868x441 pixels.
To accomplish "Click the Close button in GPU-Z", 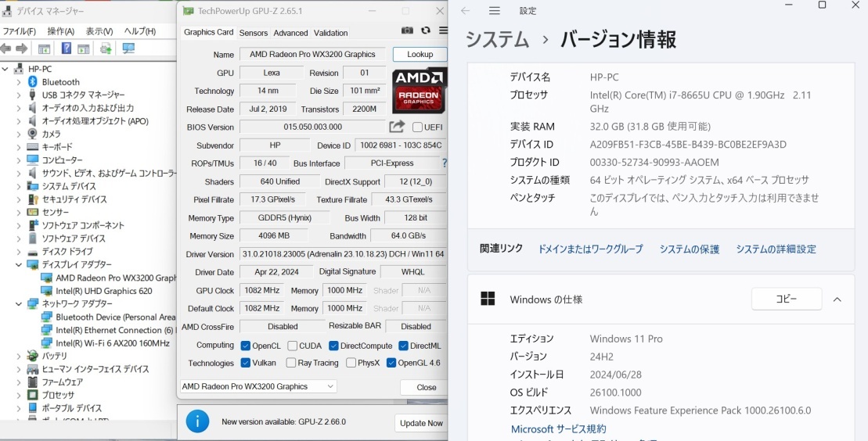I will 426,387.
